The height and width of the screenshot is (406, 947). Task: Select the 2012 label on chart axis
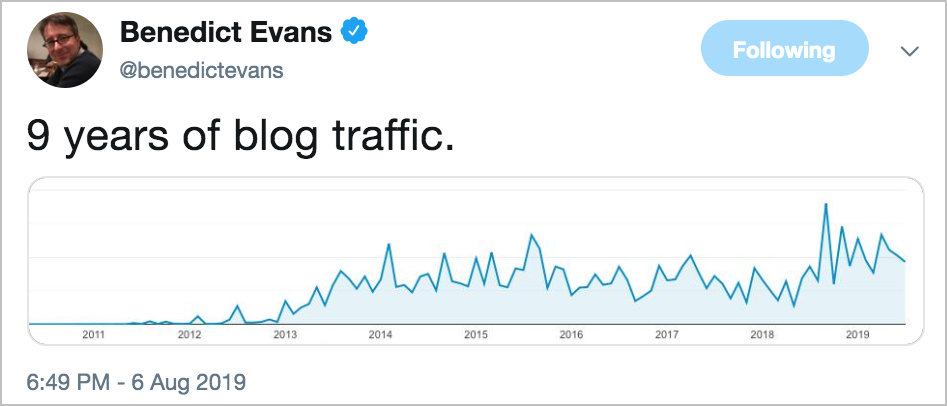coord(189,335)
